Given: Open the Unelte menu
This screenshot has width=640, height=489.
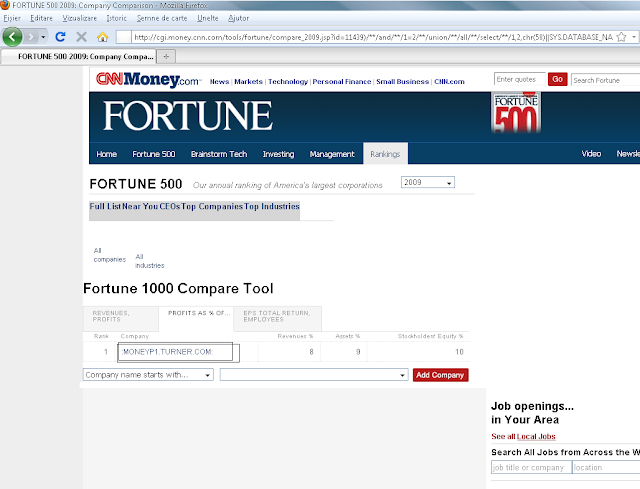Looking at the screenshot, I should pyautogui.click(x=208, y=18).
